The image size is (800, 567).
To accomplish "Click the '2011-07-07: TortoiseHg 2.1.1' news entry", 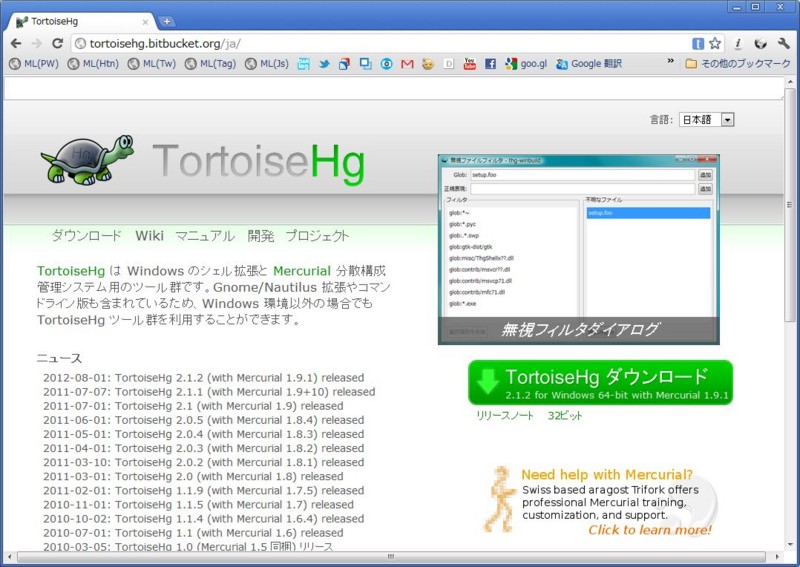I will click(209, 392).
